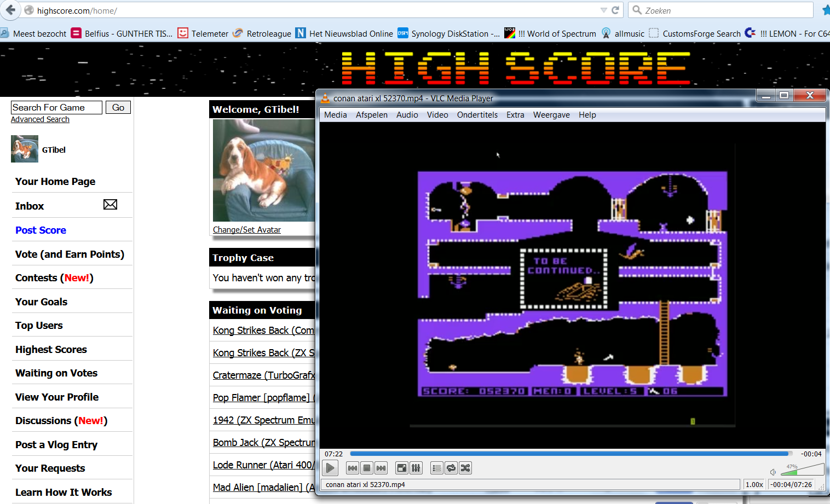Open Post Score in sidebar
Viewport: 830px width, 504px height.
click(x=41, y=230)
